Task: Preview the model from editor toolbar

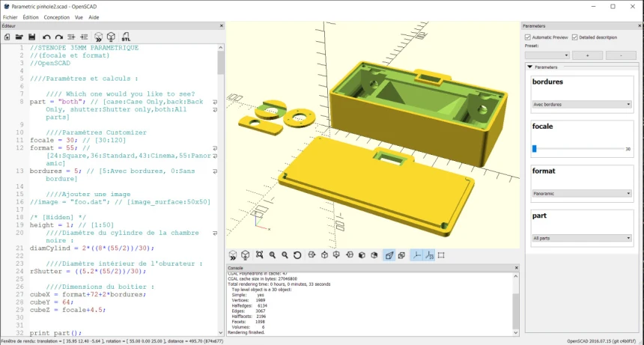Action: 98,37
